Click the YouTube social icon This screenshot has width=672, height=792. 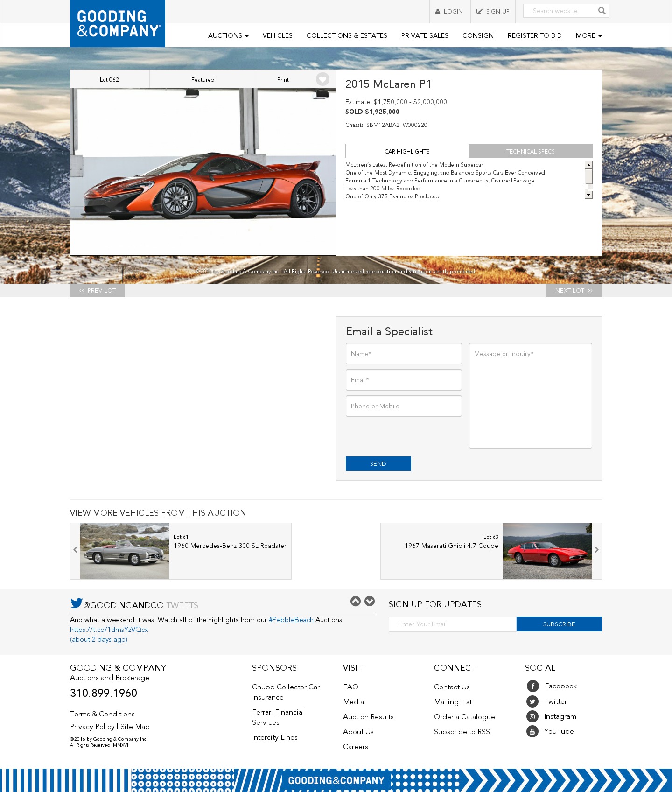[x=532, y=731]
